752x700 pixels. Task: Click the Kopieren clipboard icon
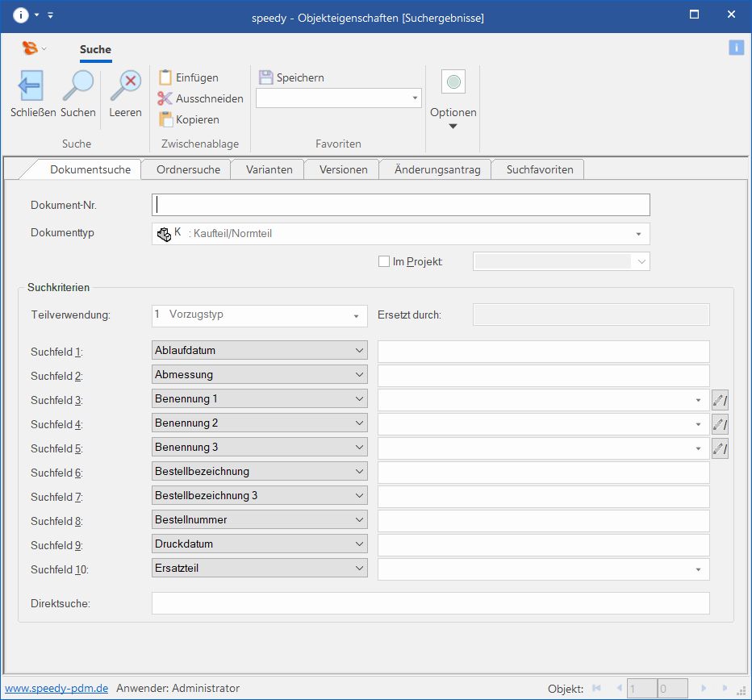[x=165, y=119]
